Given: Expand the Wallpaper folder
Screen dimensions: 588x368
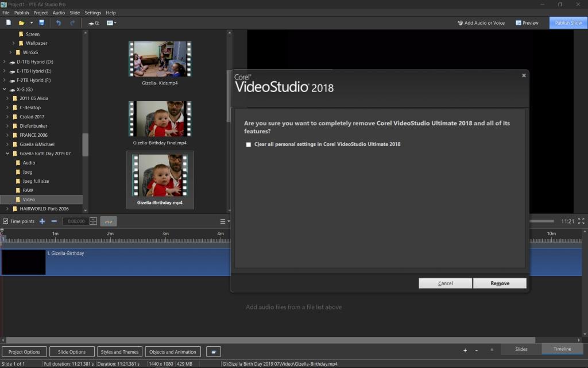Looking at the screenshot, I should click(x=14, y=43).
